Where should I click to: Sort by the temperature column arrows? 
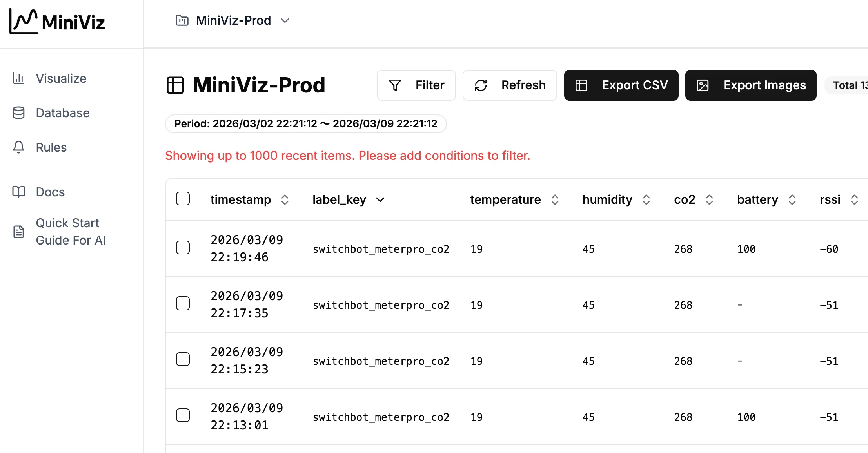tap(555, 200)
